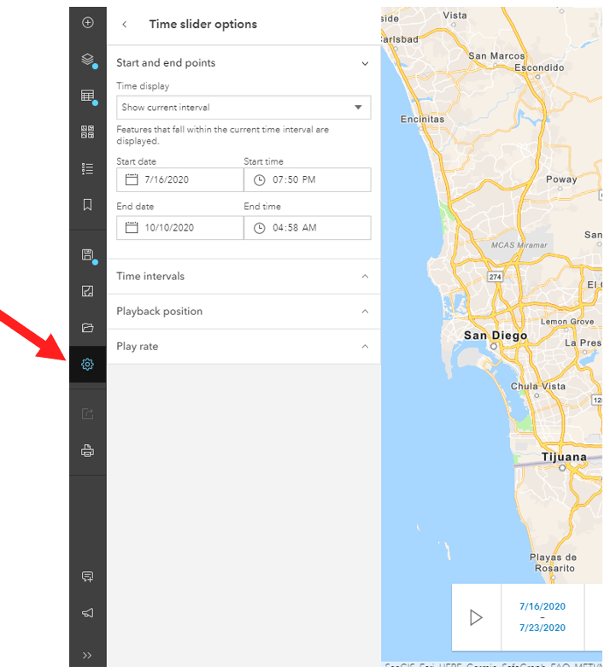Expand the sidebar with double chevron
The width and height of the screenshot is (616, 672).
[87, 655]
